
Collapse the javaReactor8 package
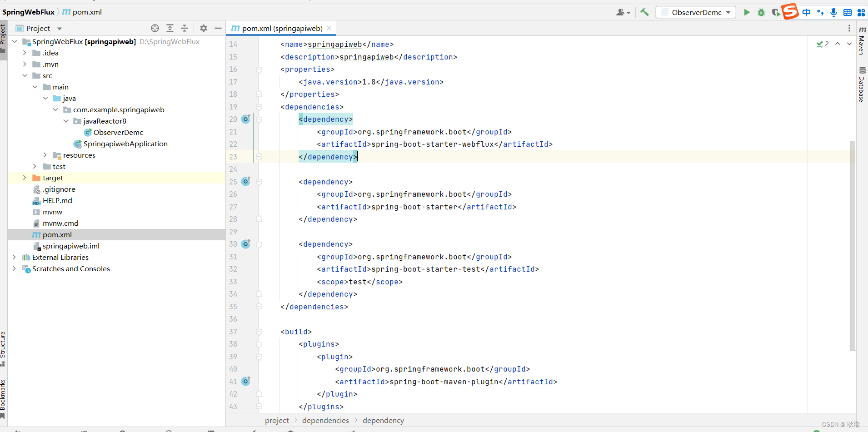[x=65, y=121]
